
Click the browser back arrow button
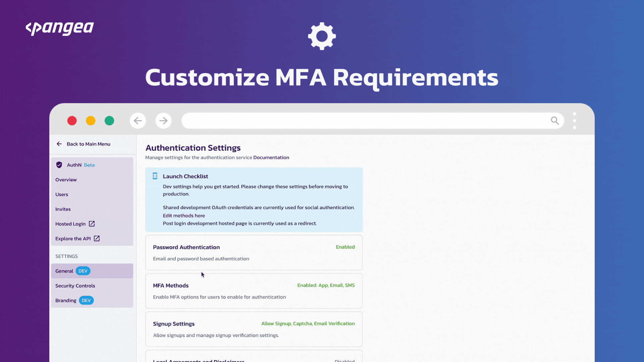(x=138, y=121)
